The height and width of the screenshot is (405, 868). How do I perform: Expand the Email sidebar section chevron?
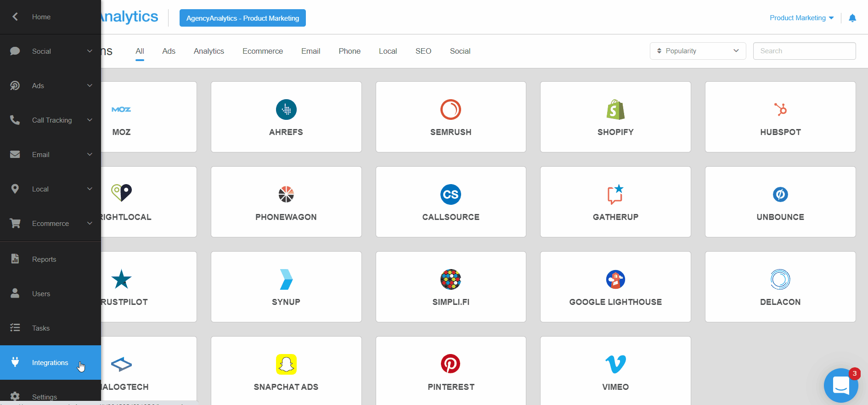(x=90, y=154)
